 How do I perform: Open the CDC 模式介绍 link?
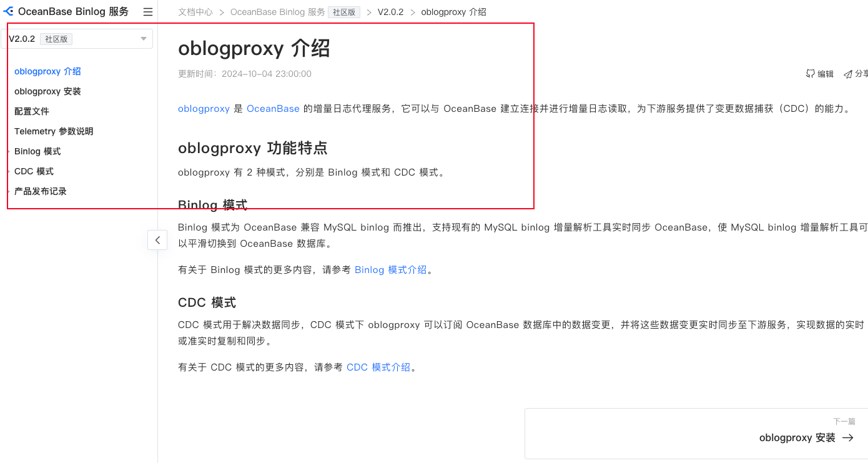pyautogui.click(x=378, y=367)
